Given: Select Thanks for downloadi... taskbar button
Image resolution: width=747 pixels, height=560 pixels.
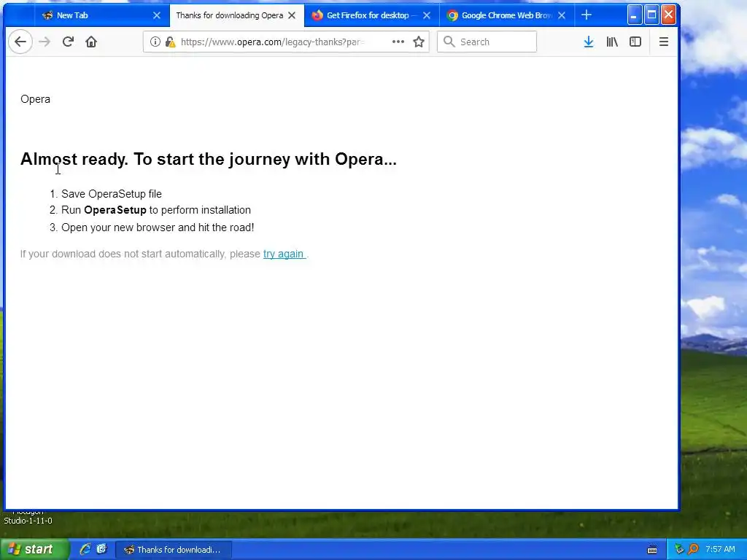Looking at the screenshot, I should coord(174,550).
